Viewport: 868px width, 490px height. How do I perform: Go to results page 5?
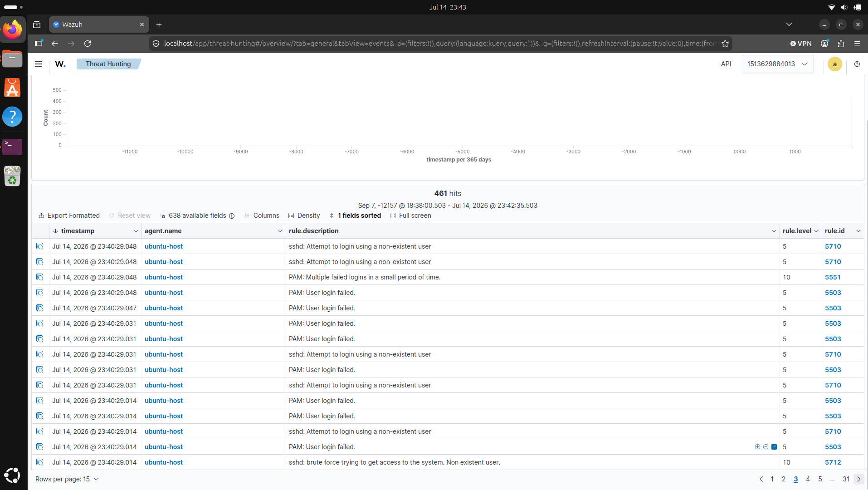(x=820, y=479)
